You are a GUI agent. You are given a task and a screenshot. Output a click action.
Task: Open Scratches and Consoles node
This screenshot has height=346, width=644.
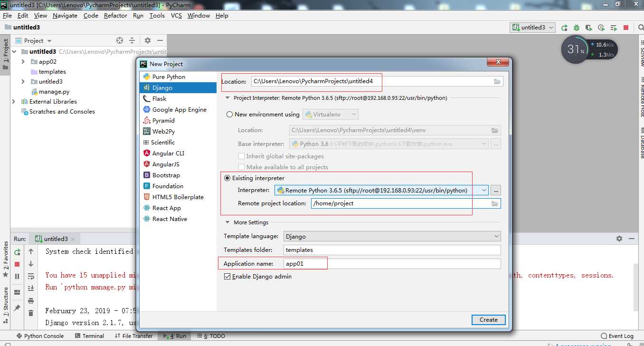[x=62, y=111]
